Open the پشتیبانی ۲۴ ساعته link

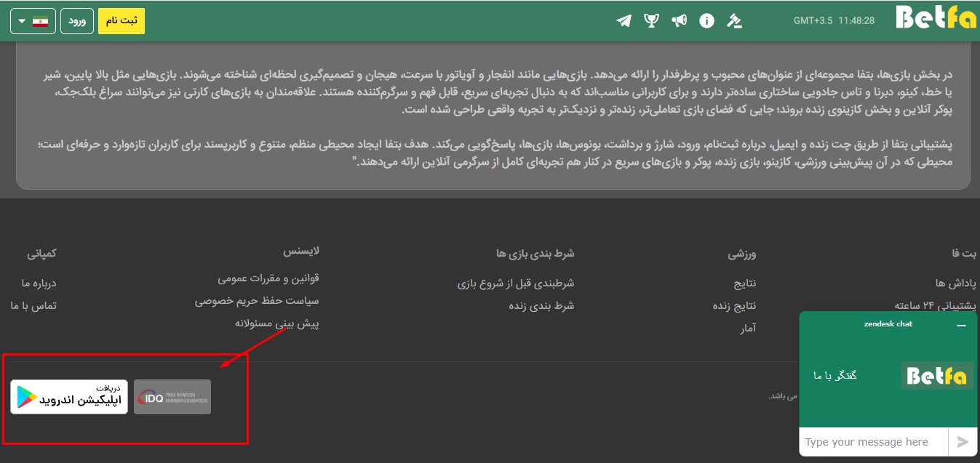point(936,305)
